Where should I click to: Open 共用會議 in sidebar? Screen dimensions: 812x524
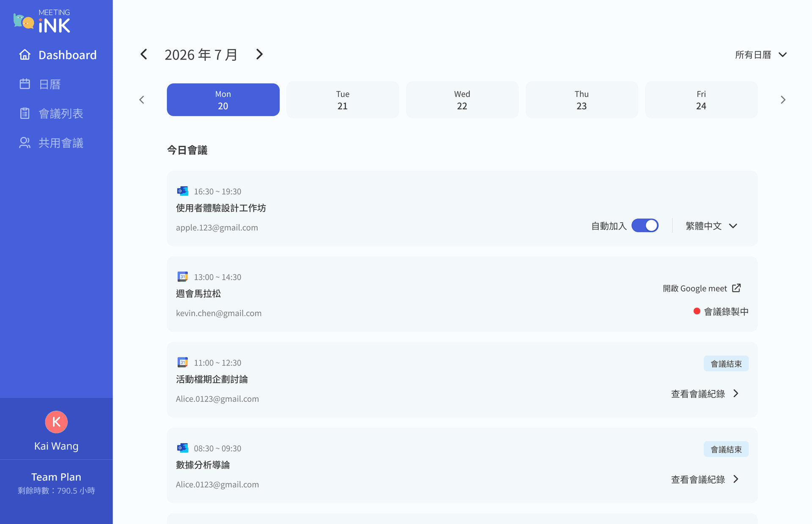click(51, 143)
